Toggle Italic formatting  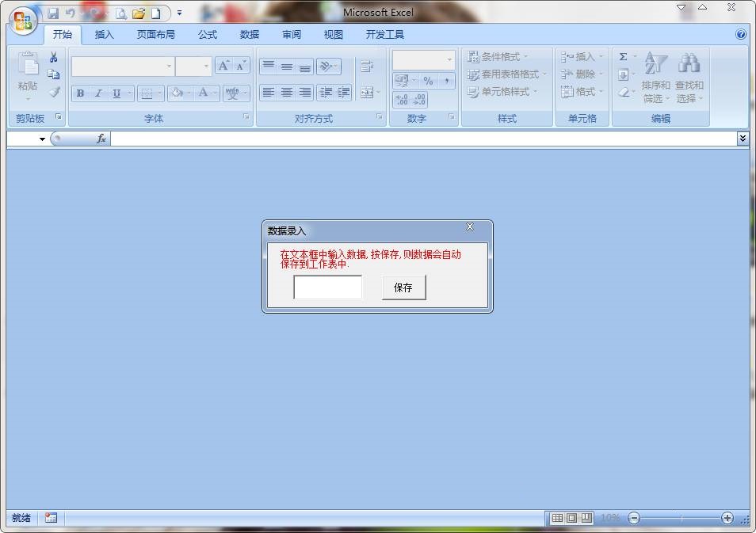98,93
